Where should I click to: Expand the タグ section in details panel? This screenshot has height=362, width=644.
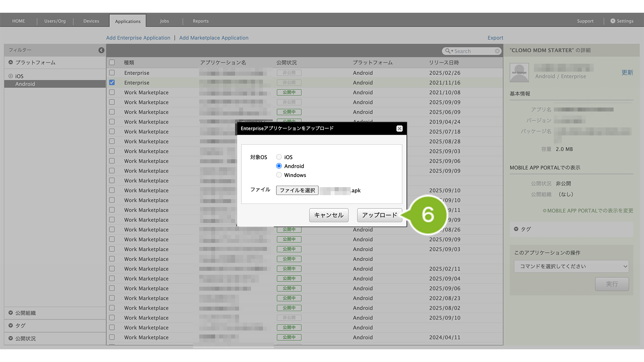pyautogui.click(x=516, y=229)
